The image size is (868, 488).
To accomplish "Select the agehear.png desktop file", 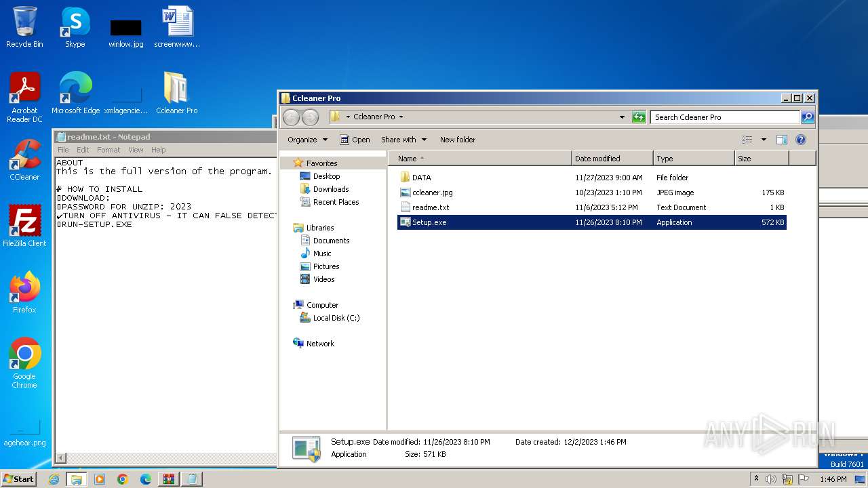I will pyautogui.click(x=24, y=432).
